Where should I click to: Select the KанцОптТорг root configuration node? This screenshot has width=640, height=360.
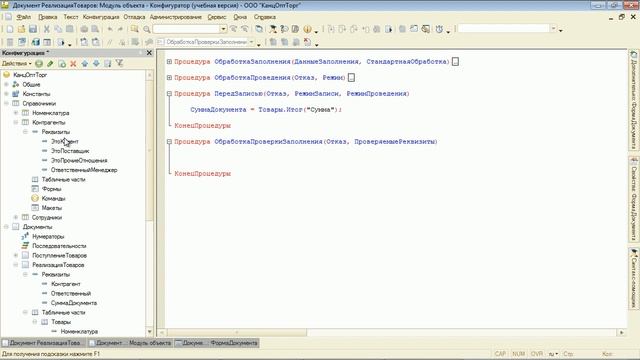tap(30, 75)
